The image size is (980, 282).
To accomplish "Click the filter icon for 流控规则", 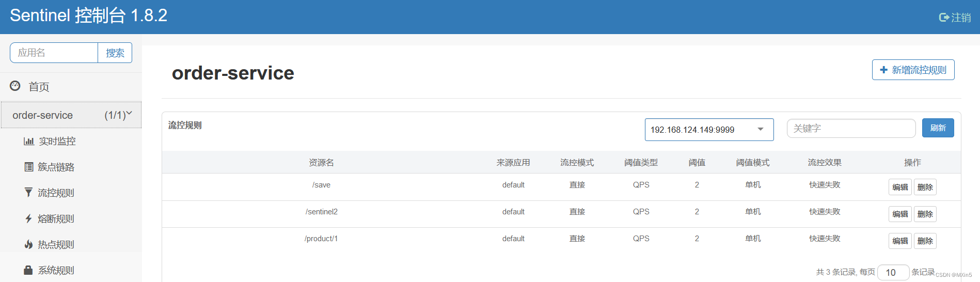I will click(28, 193).
